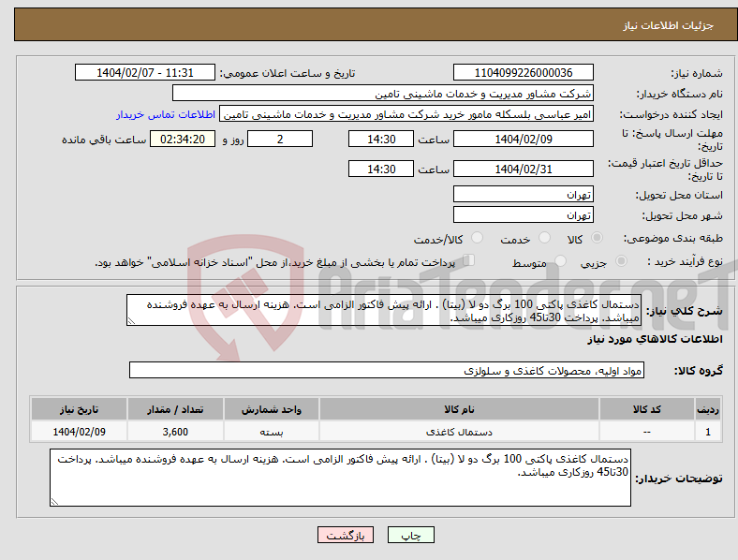Screen dimensions: 738x560
Task: Click the توضیحات خریدار textarea
Action: click(340, 478)
